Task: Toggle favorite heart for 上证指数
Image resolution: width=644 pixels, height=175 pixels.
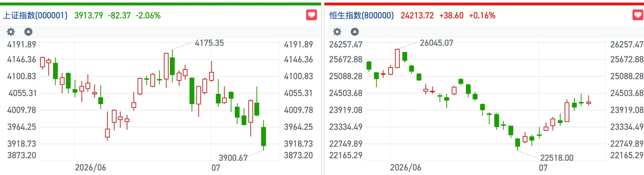Action: click(312, 15)
